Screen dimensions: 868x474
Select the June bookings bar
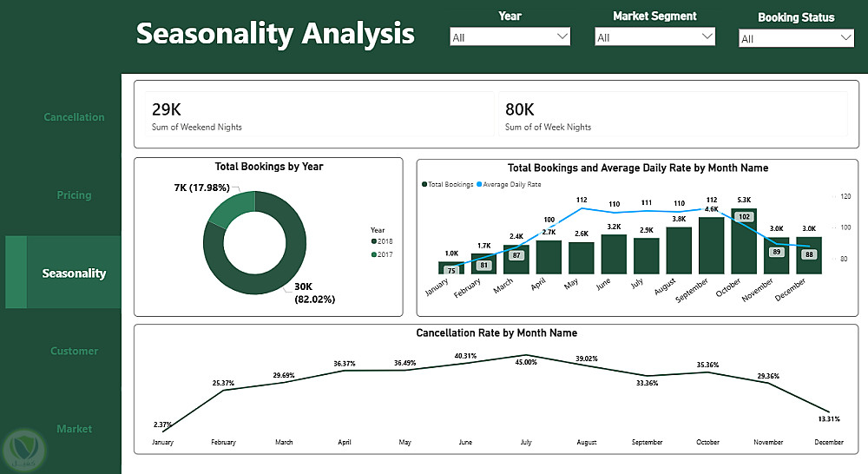[614, 254]
